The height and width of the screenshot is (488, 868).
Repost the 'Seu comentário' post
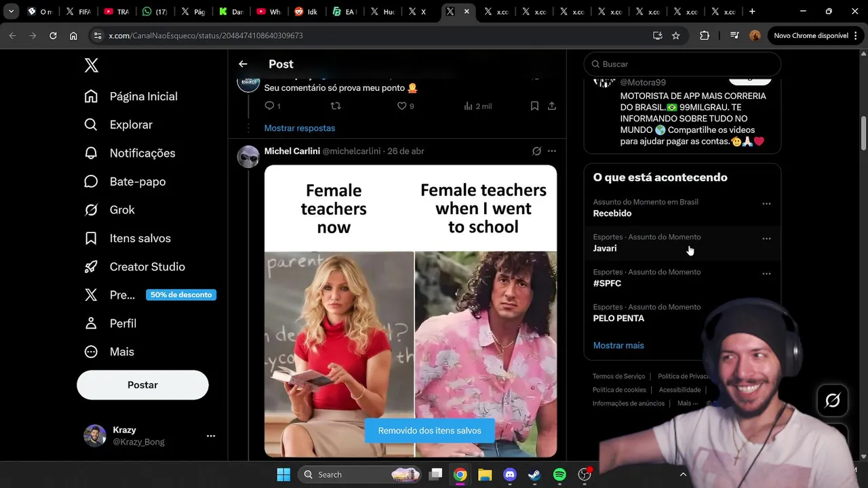pyautogui.click(x=335, y=106)
